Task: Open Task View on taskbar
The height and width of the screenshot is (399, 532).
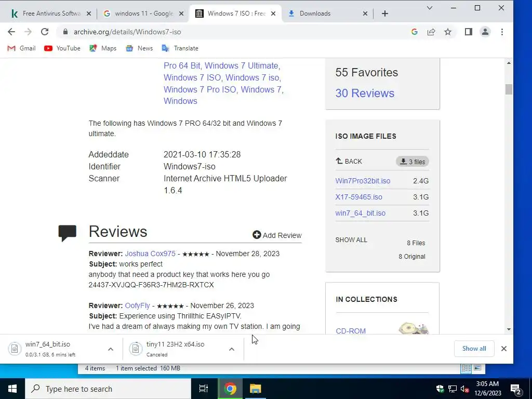Action: [x=204, y=389]
